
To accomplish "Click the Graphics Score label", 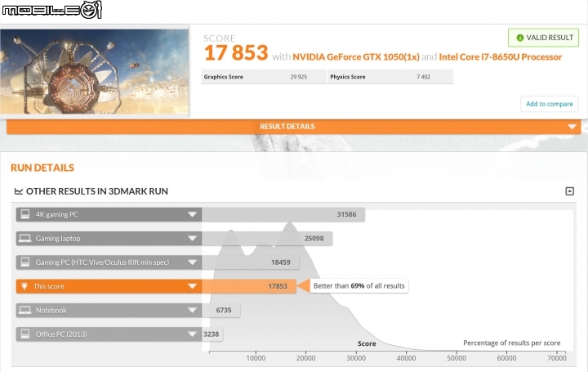I will point(224,77).
